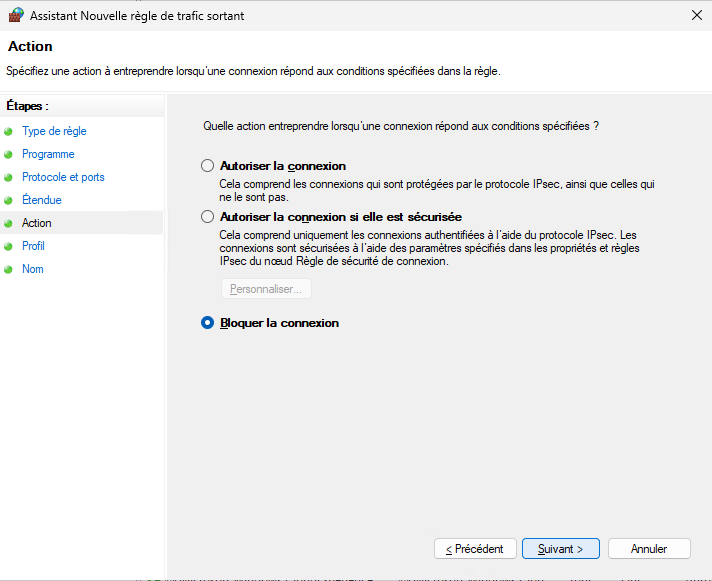This screenshot has height=581, width=712.
Task: Open the Profil step
Action: click(x=33, y=246)
